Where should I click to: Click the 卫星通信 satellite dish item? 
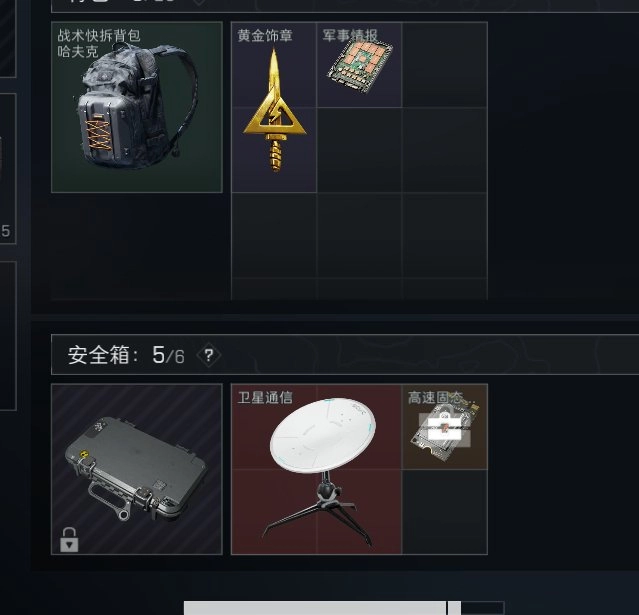pyautogui.click(x=317, y=469)
